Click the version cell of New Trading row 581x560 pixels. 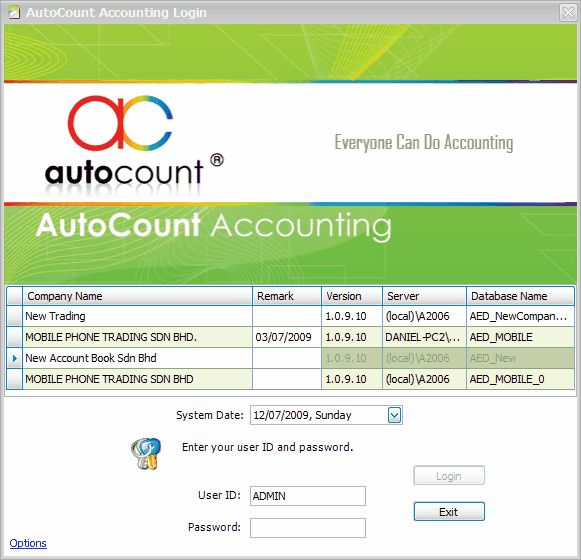[x=352, y=316]
